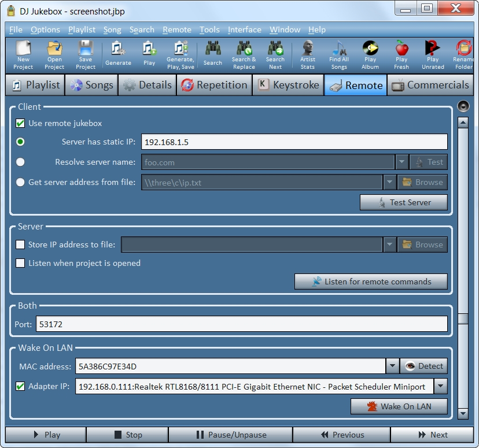Click the bottom Play button
479x448 pixels.
(46, 435)
